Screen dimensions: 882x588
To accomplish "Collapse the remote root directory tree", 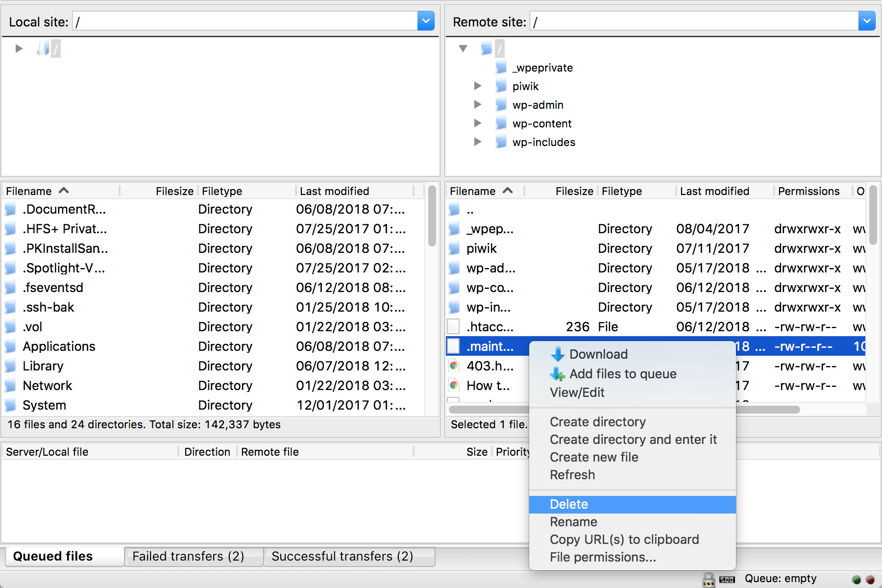I will coord(463,49).
